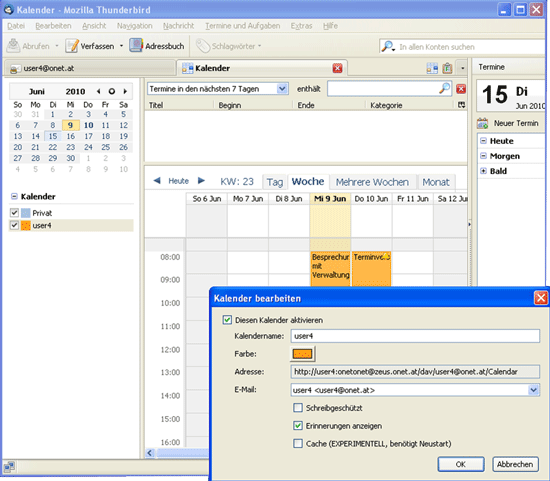Open the Verfassen dropdown arrow
Viewport: 550px width, 481px height.
121,46
